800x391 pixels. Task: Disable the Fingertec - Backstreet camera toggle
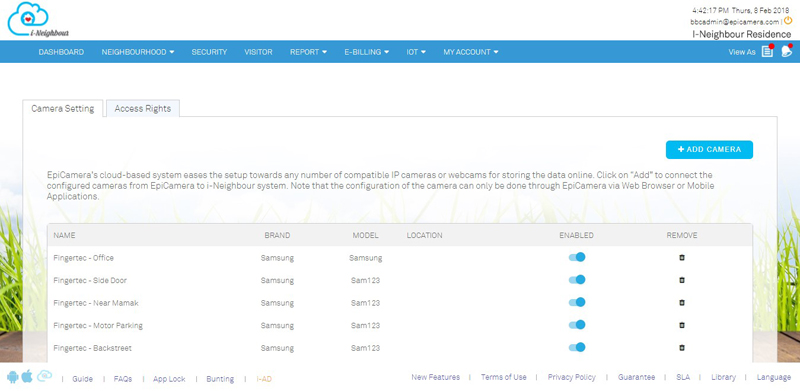(x=577, y=347)
